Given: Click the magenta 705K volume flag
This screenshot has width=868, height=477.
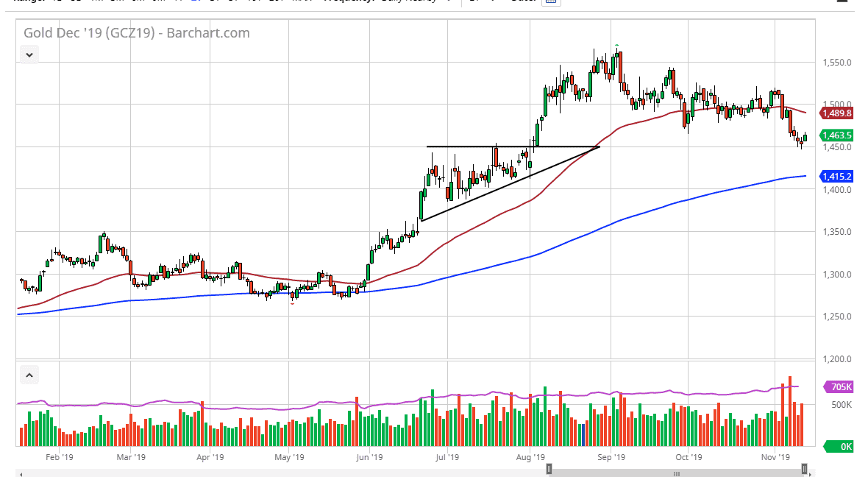Looking at the screenshot, I should coord(839,387).
